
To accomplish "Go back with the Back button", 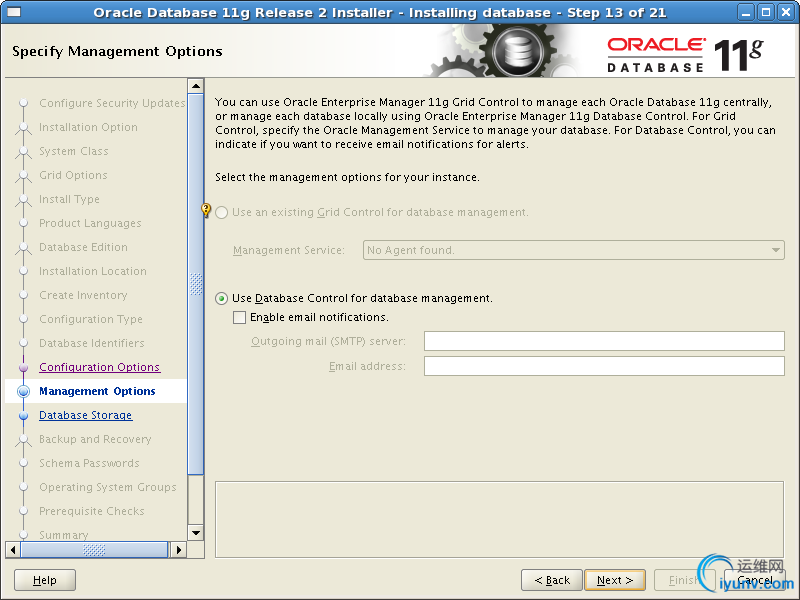I will pyautogui.click(x=552, y=580).
